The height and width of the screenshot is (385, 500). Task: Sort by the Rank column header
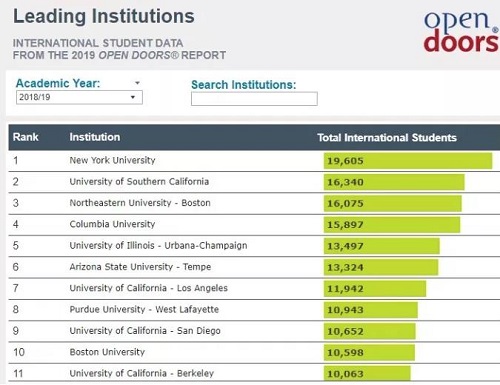click(26, 137)
